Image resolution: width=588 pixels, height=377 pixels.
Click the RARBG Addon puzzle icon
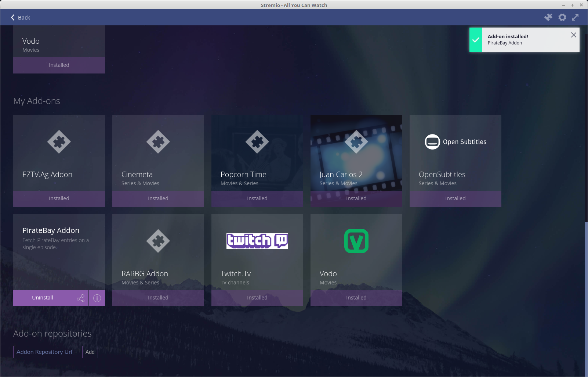pos(158,241)
